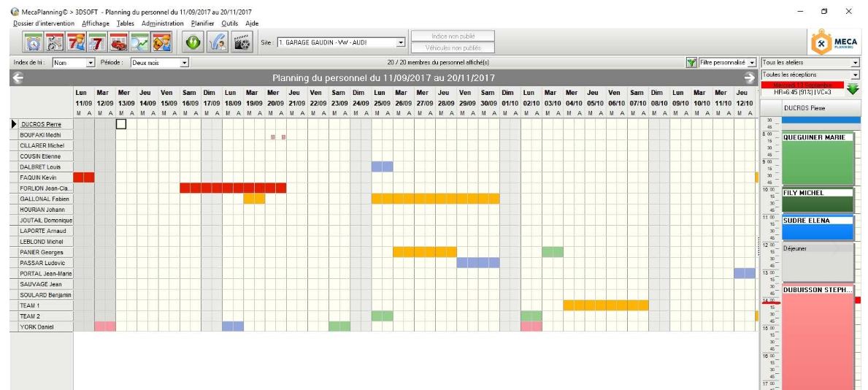Select FORLION's red absence block
Image resolution: width=868 pixels, height=390 pixels.
coord(232,188)
